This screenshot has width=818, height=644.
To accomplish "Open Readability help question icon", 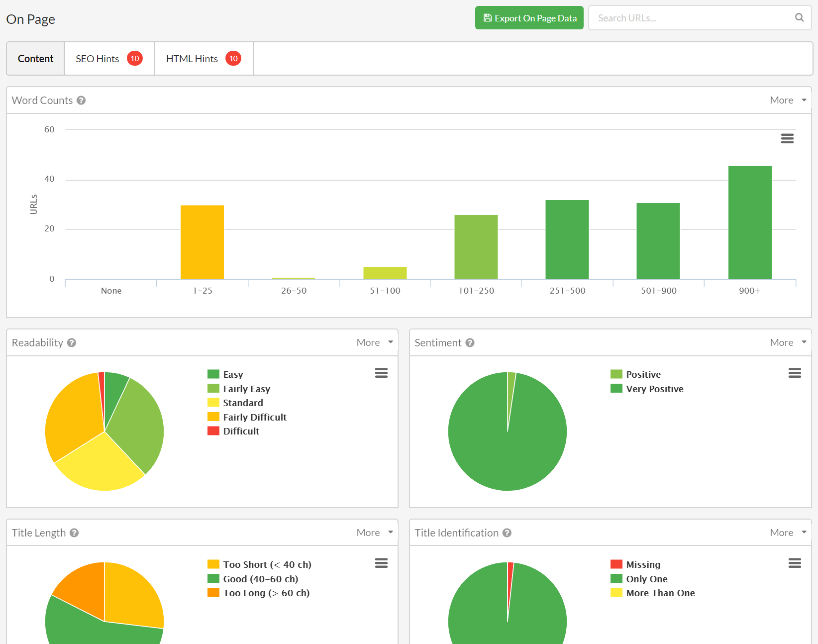I will coord(72,343).
